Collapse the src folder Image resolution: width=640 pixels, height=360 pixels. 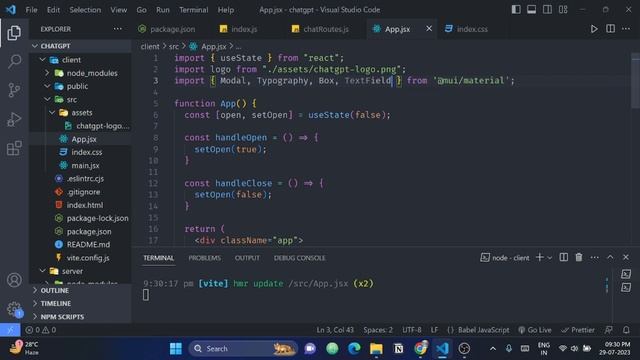(x=80, y=100)
